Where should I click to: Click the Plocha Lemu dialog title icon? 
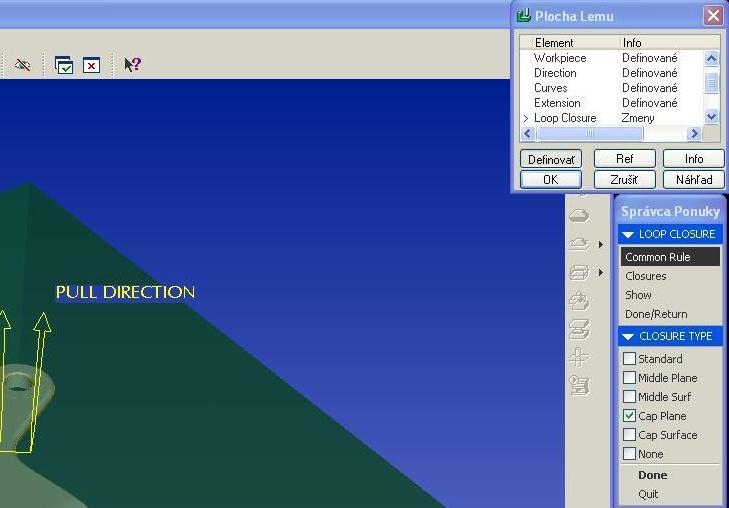pos(524,15)
